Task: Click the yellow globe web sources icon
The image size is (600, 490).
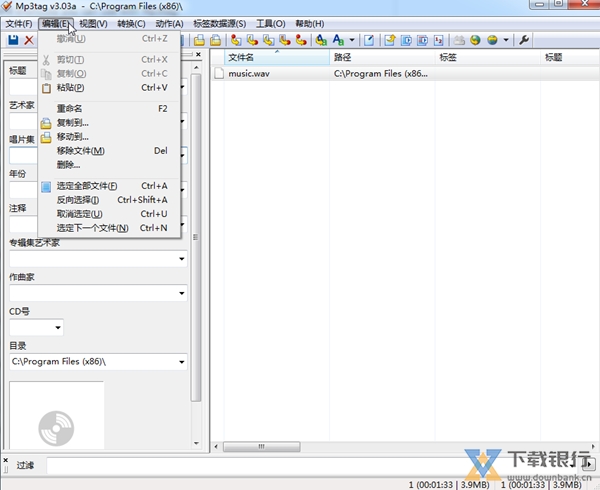Action: [x=492, y=40]
